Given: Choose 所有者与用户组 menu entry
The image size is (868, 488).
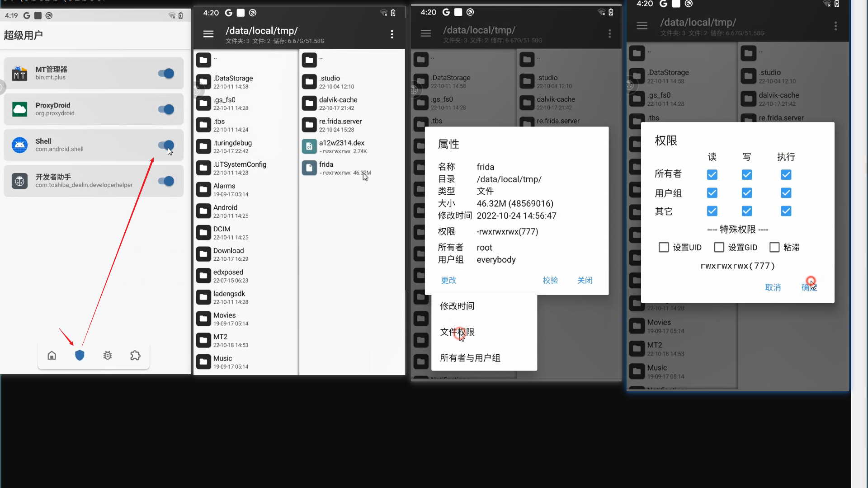Looking at the screenshot, I should [x=470, y=358].
